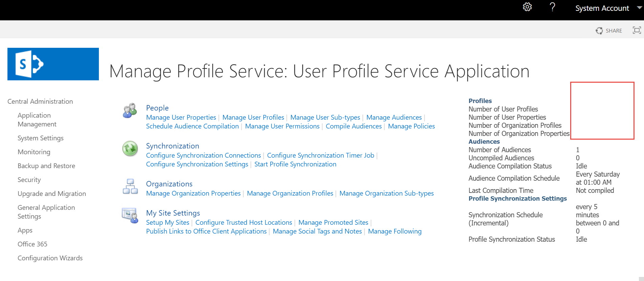Open Manage Promoted Sites
Viewport: 644px width, 281px height.
[x=333, y=222]
